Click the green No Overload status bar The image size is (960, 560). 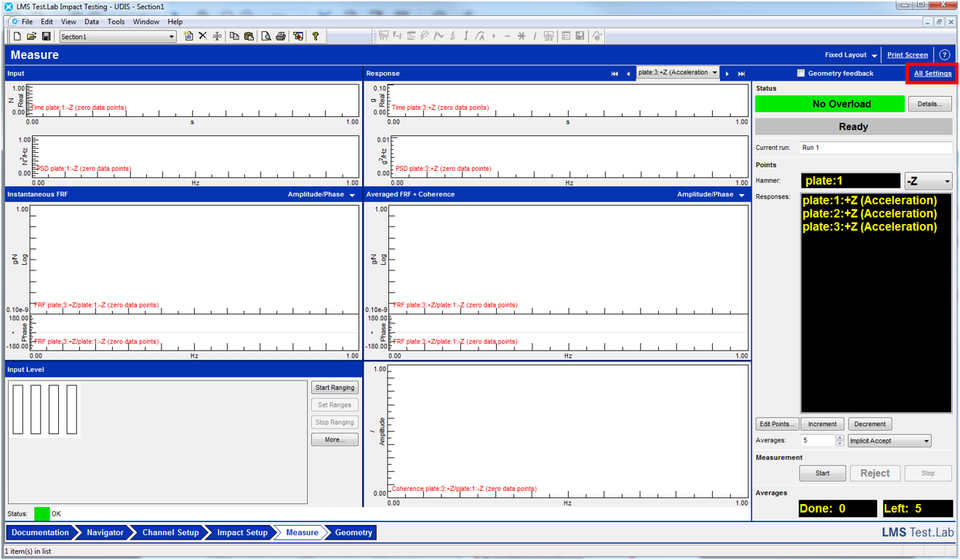[830, 104]
